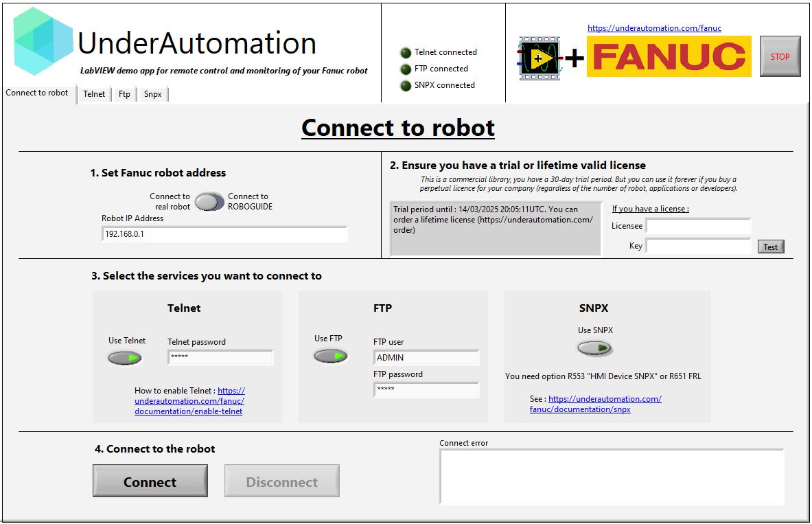The height and width of the screenshot is (524, 812).
Task: Click the 'Connect to robot' page heading
Action: 397,128
